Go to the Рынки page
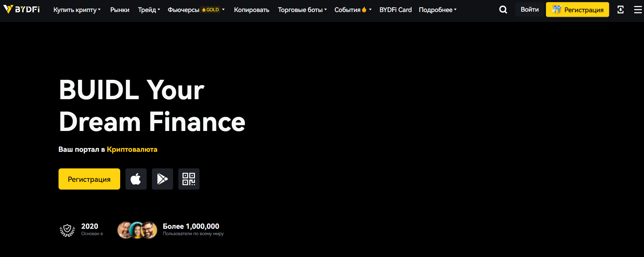644x257 pixels. click(x=120, y=10)
